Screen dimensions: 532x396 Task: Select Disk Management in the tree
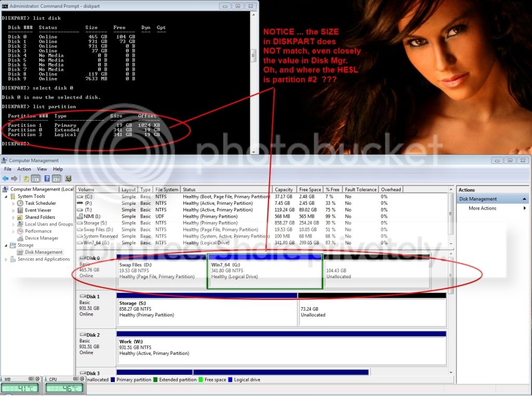click(44, 252)
